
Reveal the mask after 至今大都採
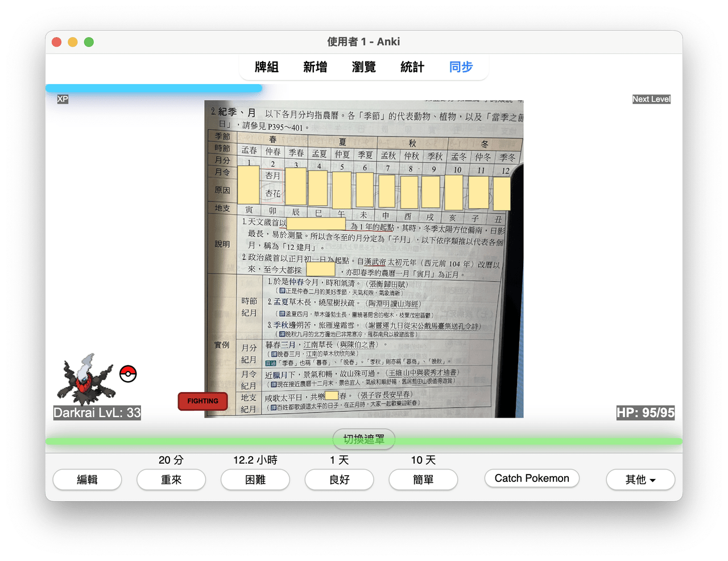(321, 269)
